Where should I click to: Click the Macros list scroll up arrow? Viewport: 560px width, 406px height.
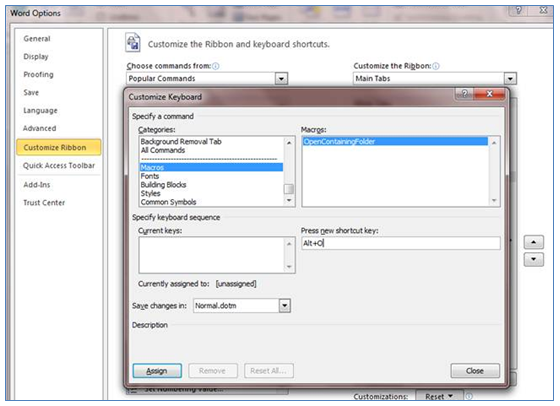pyautogui.click(x=494, y=142)
